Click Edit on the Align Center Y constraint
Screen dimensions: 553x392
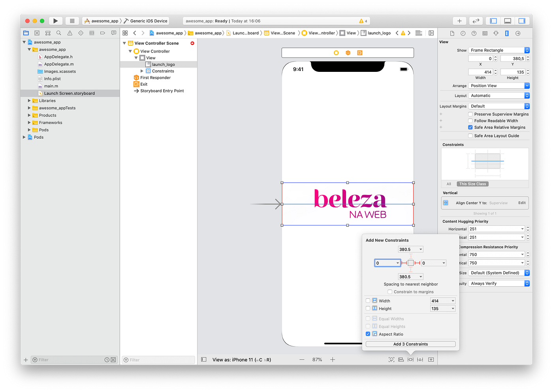click(522, 203)
